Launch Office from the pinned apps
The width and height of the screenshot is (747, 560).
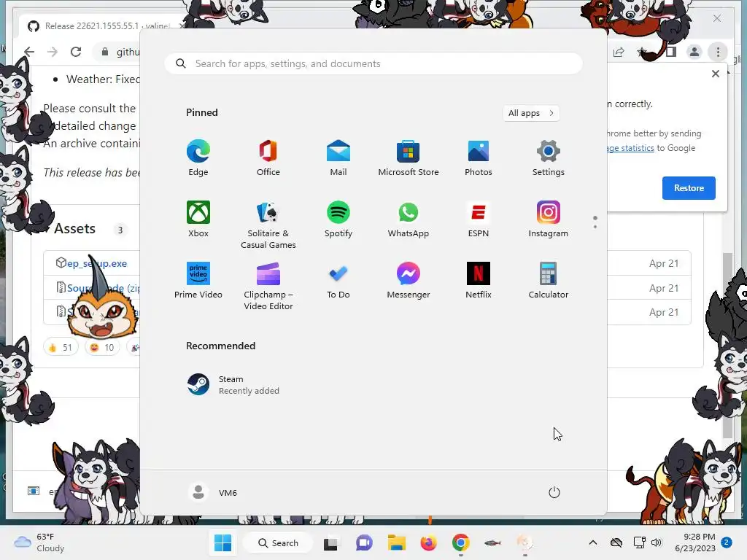pyautogui.click(x=268, y=158)
